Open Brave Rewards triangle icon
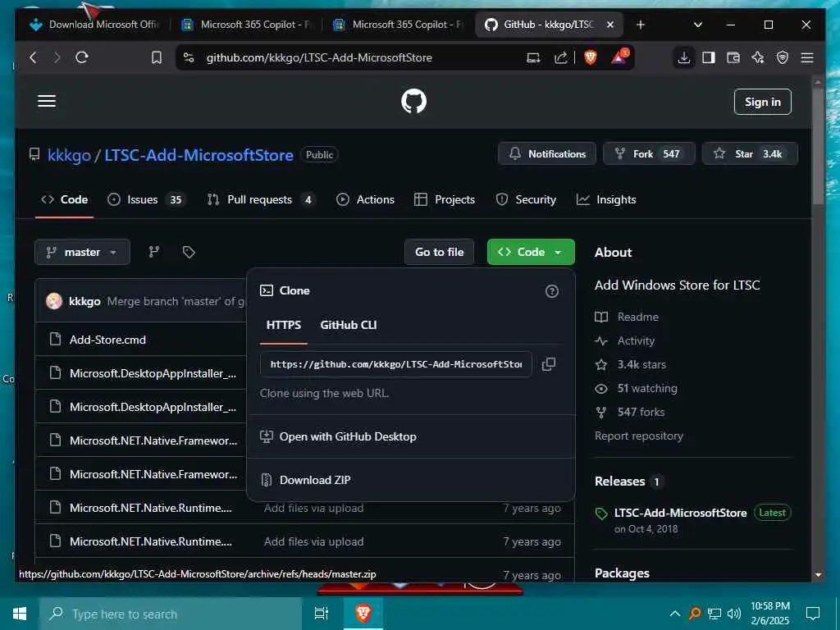 pos(619,57)
